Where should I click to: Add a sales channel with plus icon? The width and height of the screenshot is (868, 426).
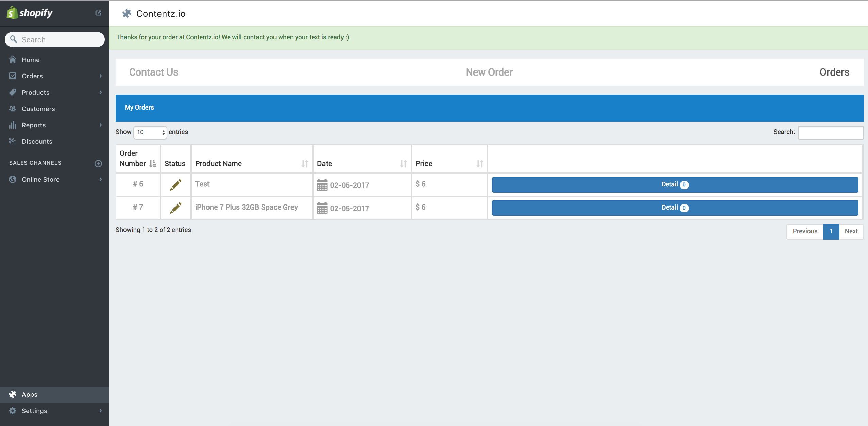click(x=98, y=164)
